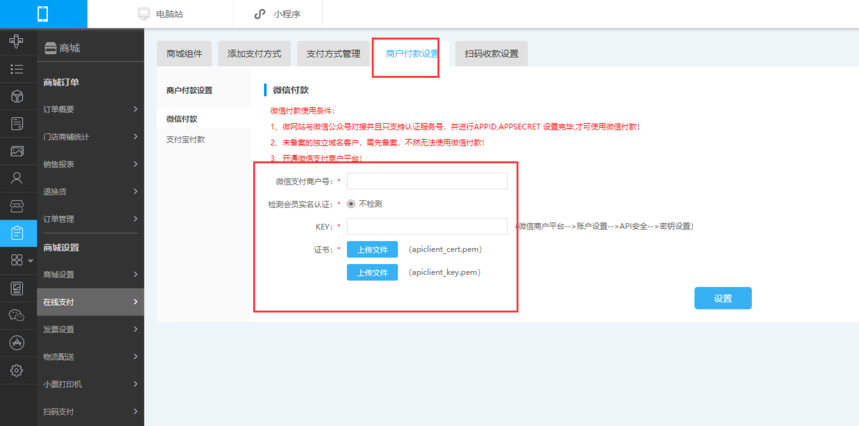Focus the 微信支付商户号 input field
This screenshot has height=426, width=859.
[x=427, y=181]
